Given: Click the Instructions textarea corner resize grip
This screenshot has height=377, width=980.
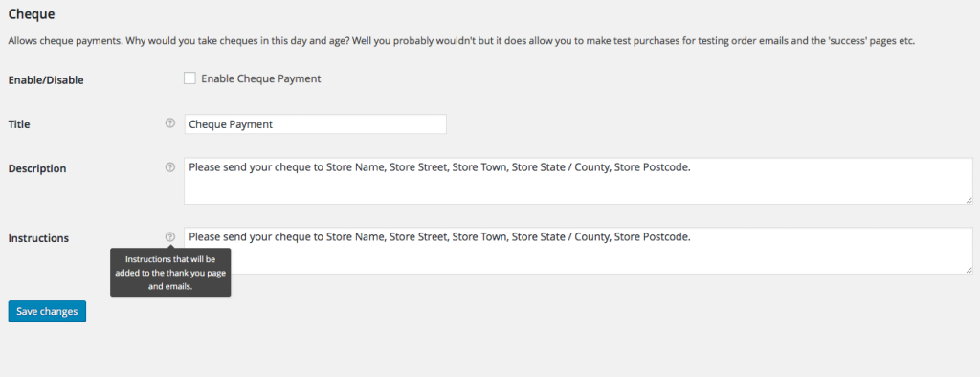Looking at the screenshot, I should click(x=969, y=270).
